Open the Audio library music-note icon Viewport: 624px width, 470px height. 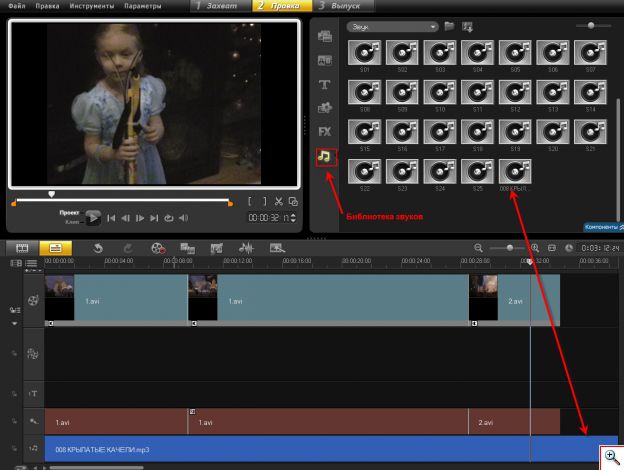point(325,156)
